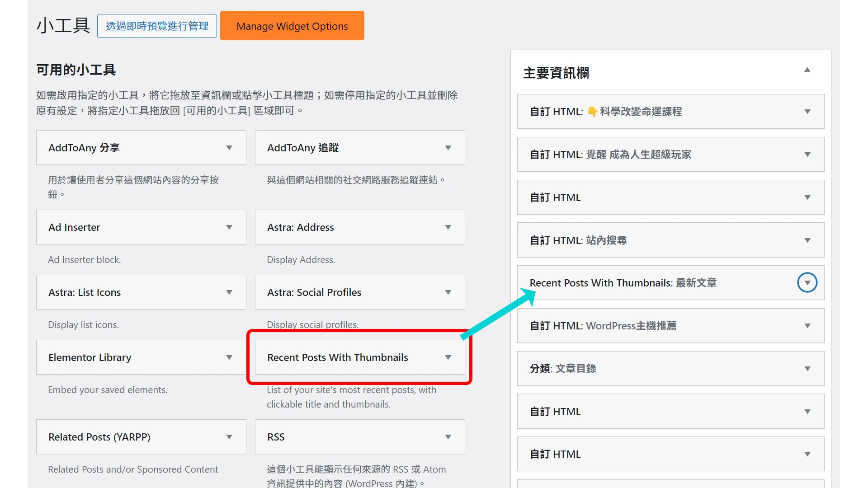Image resolution: width=868 pixels, height=488 pixels.
Task: Collapse the 主要資訊欄 sidebar panel arrow
Action: tap(807, 70)
